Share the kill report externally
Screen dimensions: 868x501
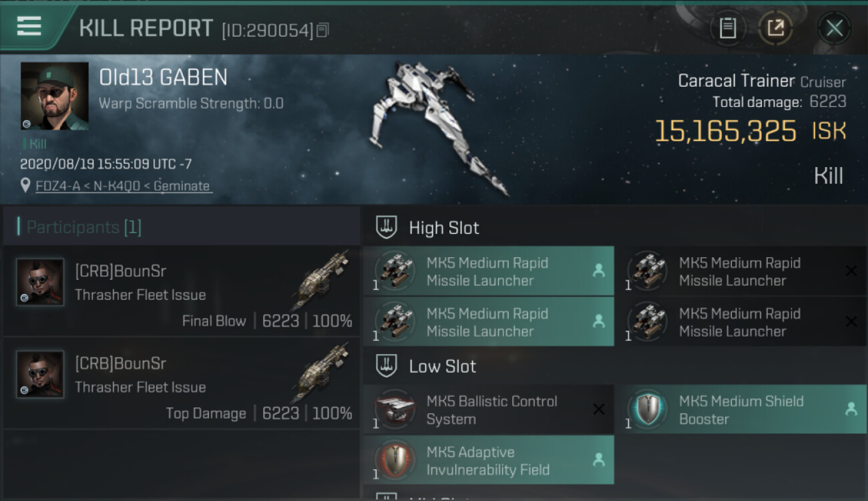[x=775, y=28]
